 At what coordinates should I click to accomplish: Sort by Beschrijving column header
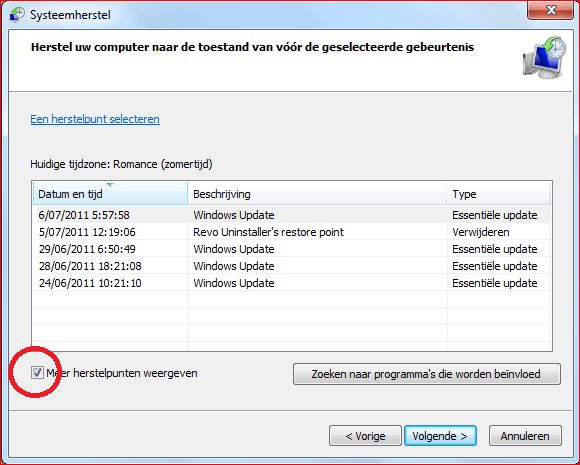pyautogui.click(x=317, y=193)
